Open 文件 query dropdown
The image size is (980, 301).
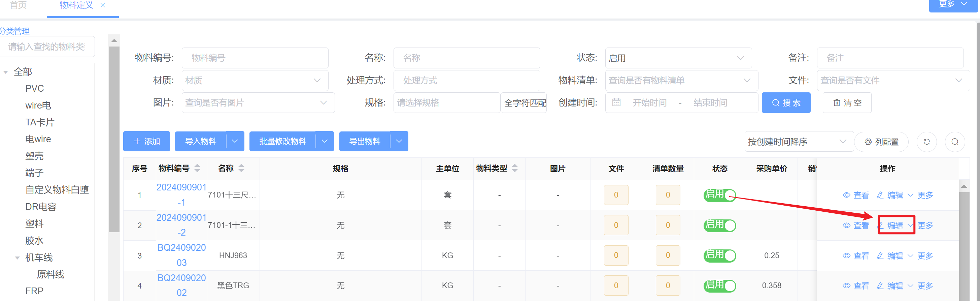[893, 81]
